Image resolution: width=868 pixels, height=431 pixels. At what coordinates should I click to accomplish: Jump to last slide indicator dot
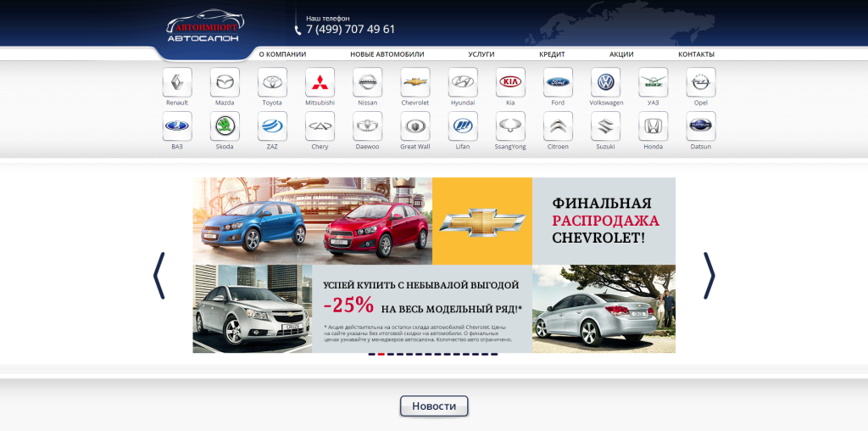point(494,354)
